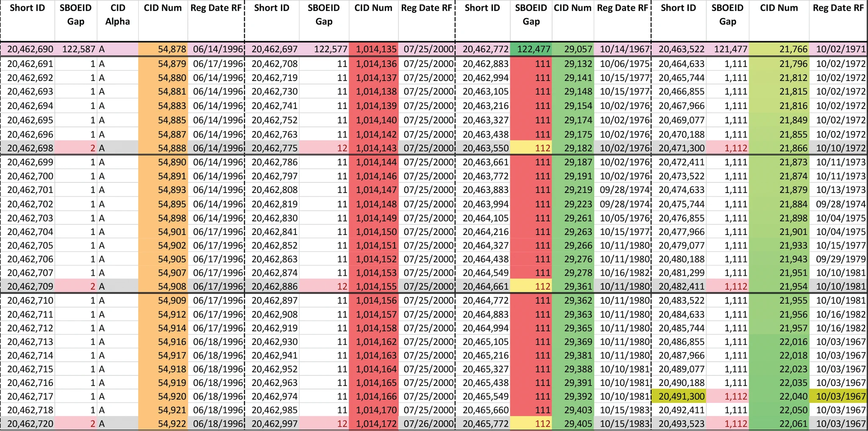
Task: Select CID Num cell 22,040
Action: [x=779, y=397]
